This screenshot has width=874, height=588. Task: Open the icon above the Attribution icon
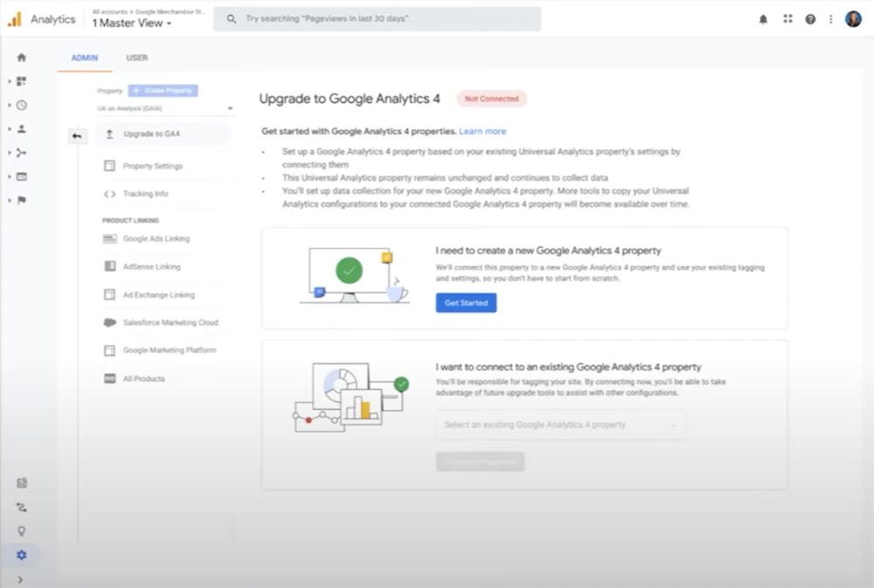pos(21,483)
